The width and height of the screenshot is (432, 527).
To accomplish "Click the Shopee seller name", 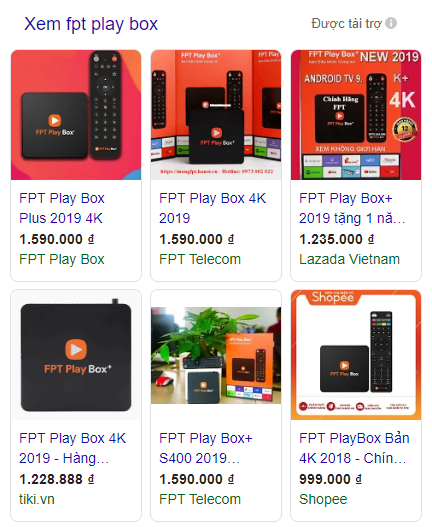I will (x=323, y=499).
